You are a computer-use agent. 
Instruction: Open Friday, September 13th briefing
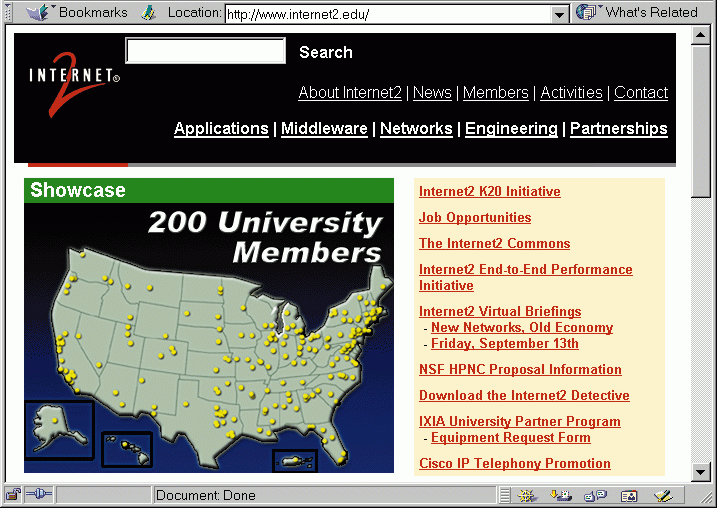[504, 344]
